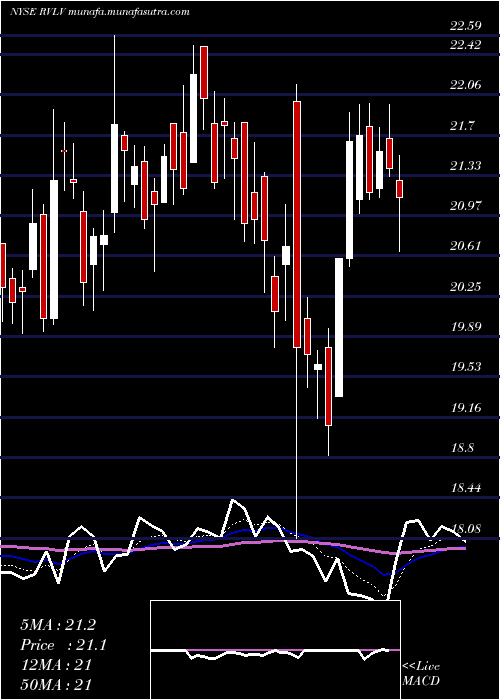
Task: Select the 22.42 price axis label
Action: [466, 45]
